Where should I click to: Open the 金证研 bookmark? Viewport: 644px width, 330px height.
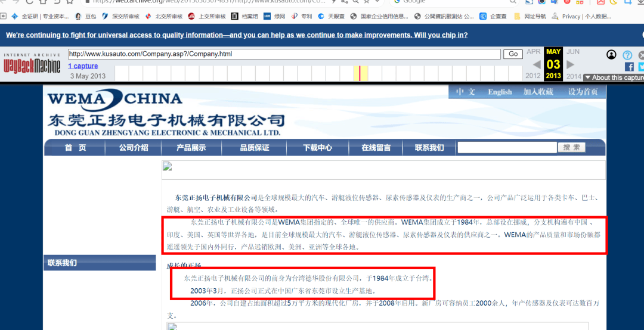[41, 17]
